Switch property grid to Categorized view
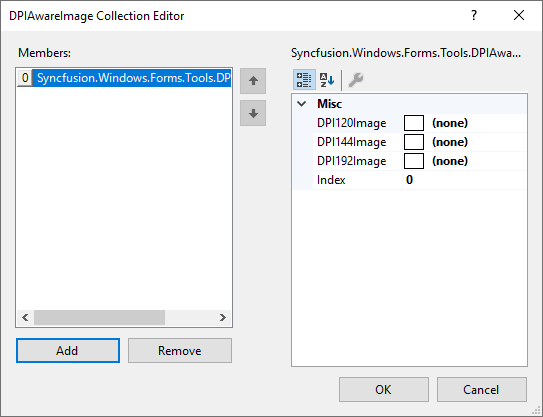The image size is (543, 417). [304, 80]
